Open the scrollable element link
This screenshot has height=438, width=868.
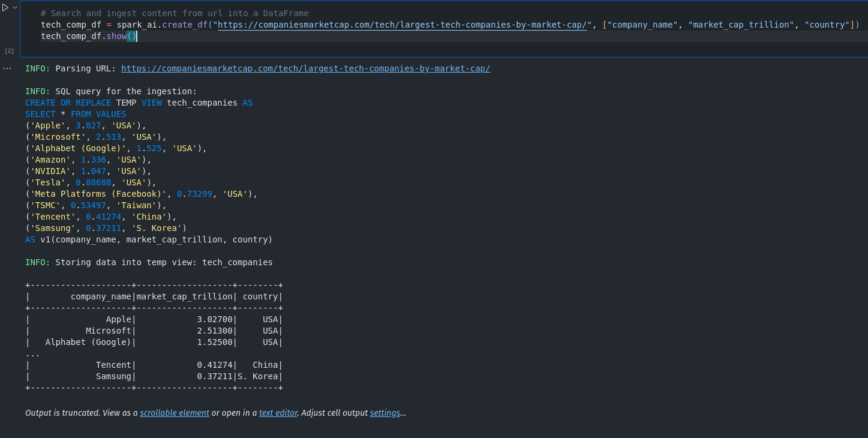(x=175, y=413)
